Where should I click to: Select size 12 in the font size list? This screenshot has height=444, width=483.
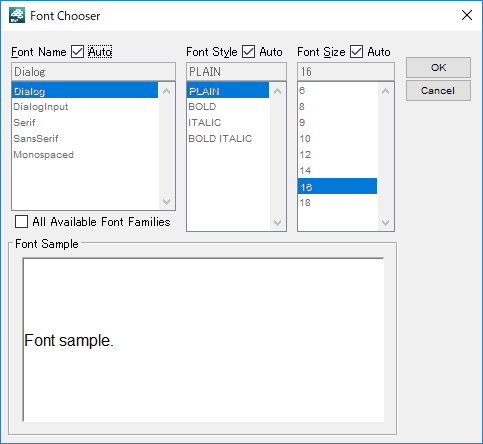[338, 155]
